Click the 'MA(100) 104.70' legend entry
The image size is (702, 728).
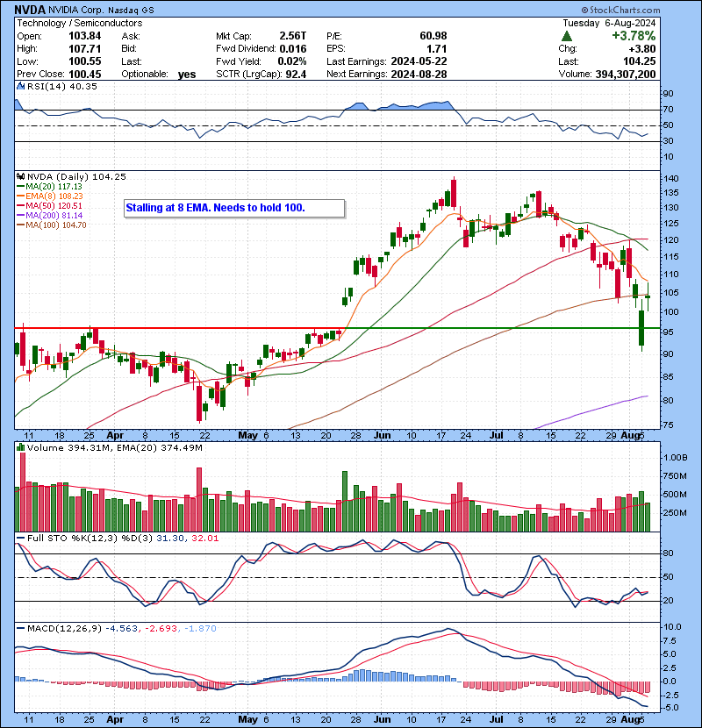point(56,225)
